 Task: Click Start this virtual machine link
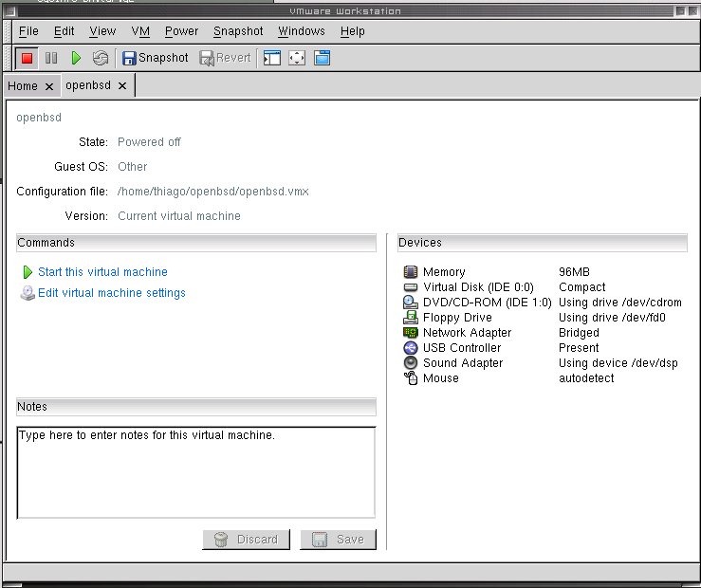click(102, 271)
